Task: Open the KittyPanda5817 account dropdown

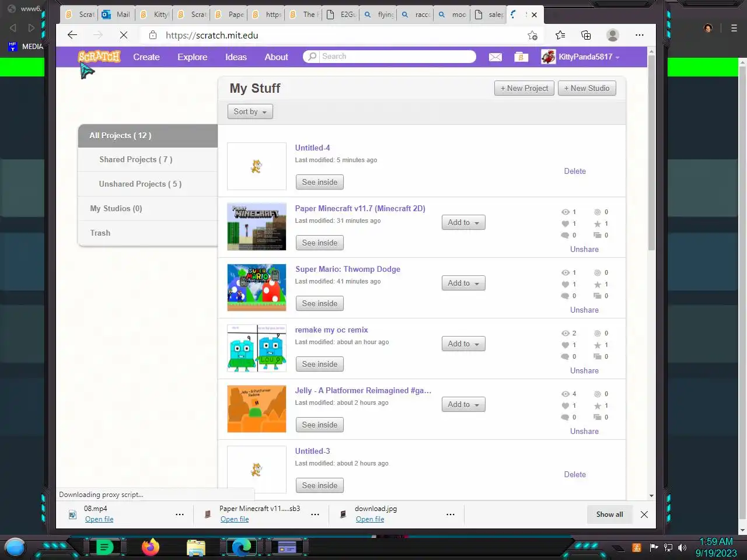Action: (x=617, y=57)
